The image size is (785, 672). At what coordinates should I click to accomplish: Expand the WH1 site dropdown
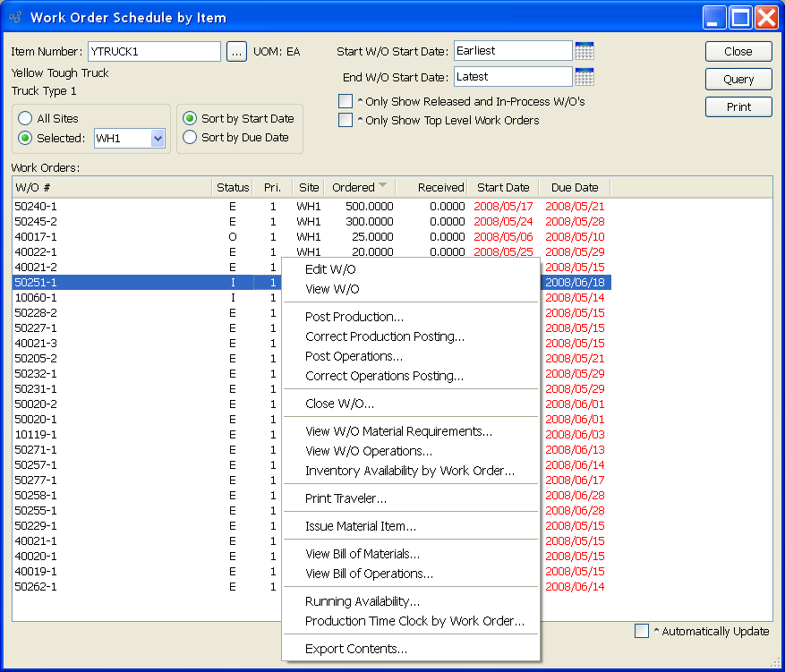click(158, 138)
